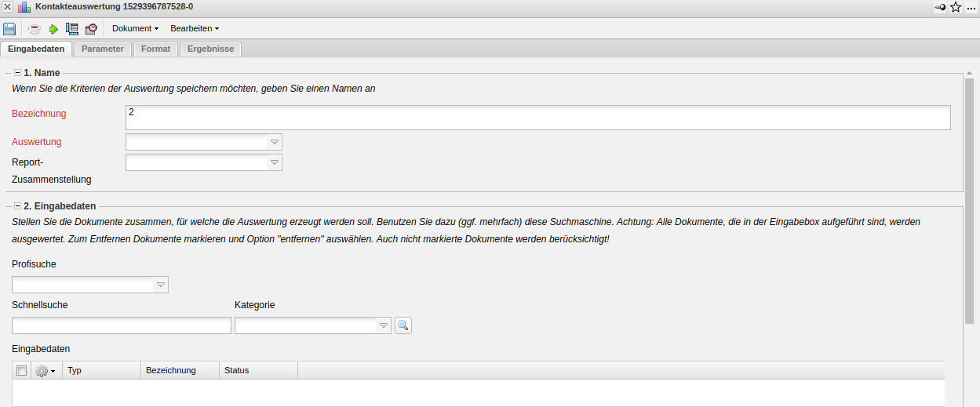Click the calendar clock schedule icon

[x=91, y=29]
